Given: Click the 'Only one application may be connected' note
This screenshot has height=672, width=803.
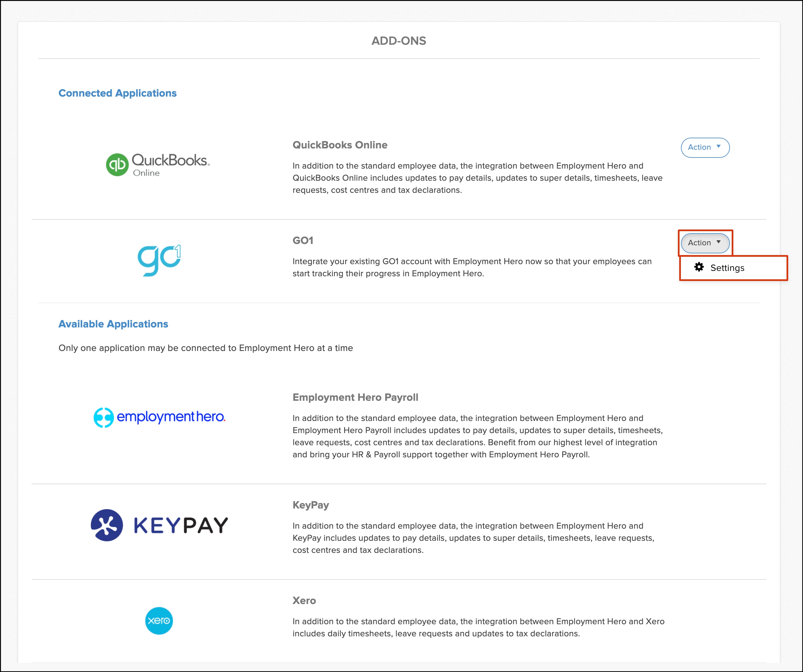Looking at the screenshot, I should click(206, 348).
